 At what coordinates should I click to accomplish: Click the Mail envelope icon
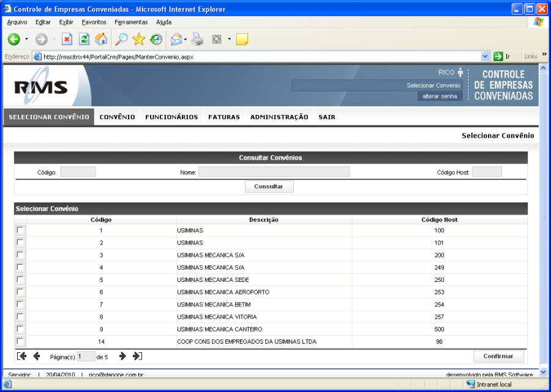point(176,39)
